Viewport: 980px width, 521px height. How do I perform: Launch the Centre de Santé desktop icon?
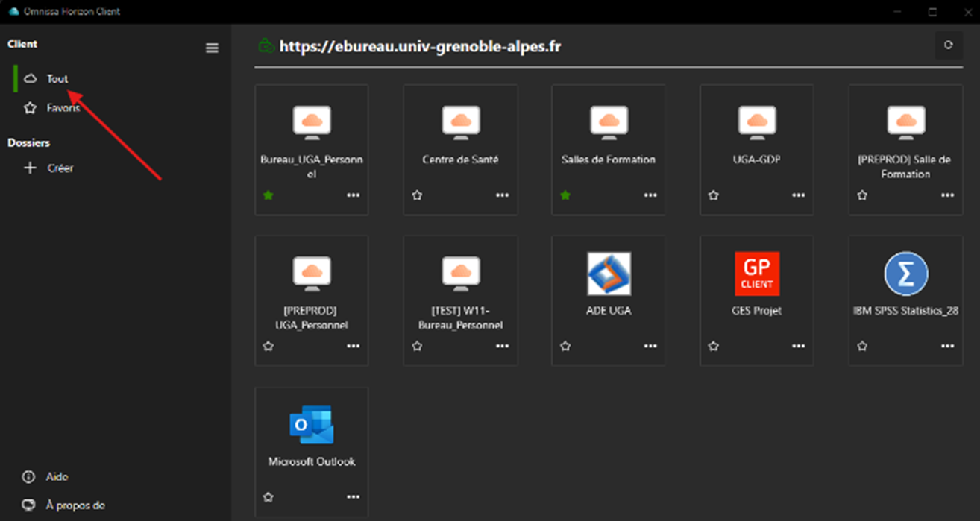point(460,123)
